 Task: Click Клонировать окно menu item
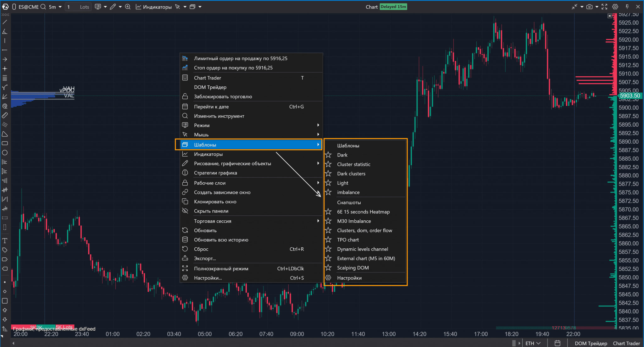coord(215,202)
